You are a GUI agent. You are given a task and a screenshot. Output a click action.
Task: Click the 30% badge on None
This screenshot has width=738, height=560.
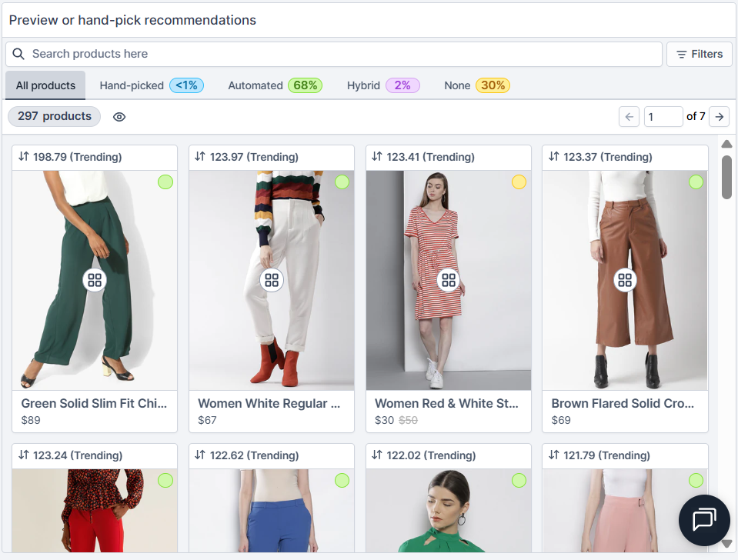(493, 85)
